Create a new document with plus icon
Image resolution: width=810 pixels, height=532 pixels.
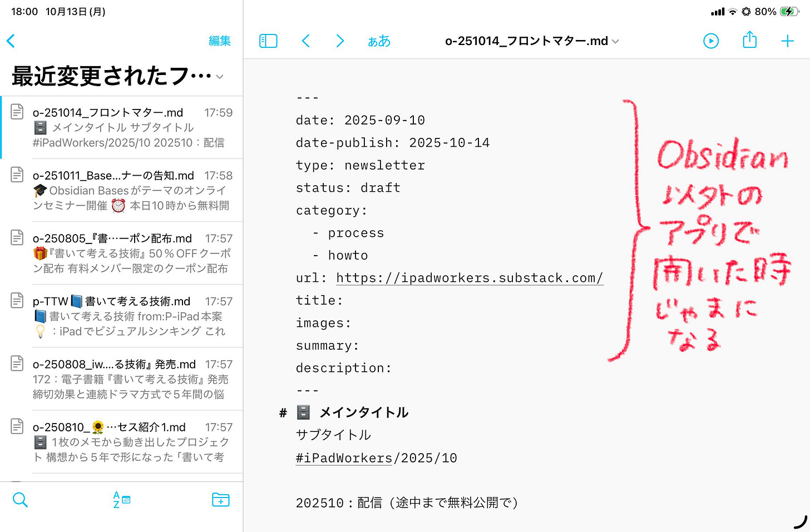tap(787, 41)
